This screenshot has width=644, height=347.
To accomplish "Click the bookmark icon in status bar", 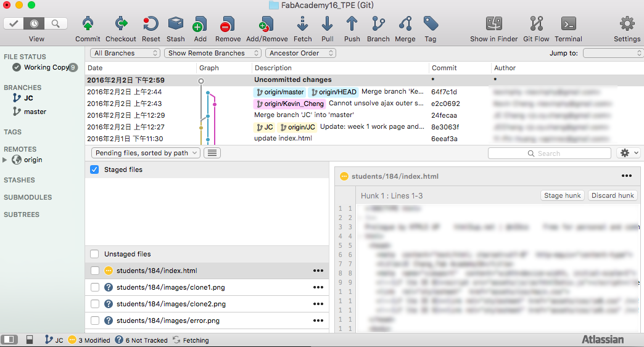I will coord(30,340).
